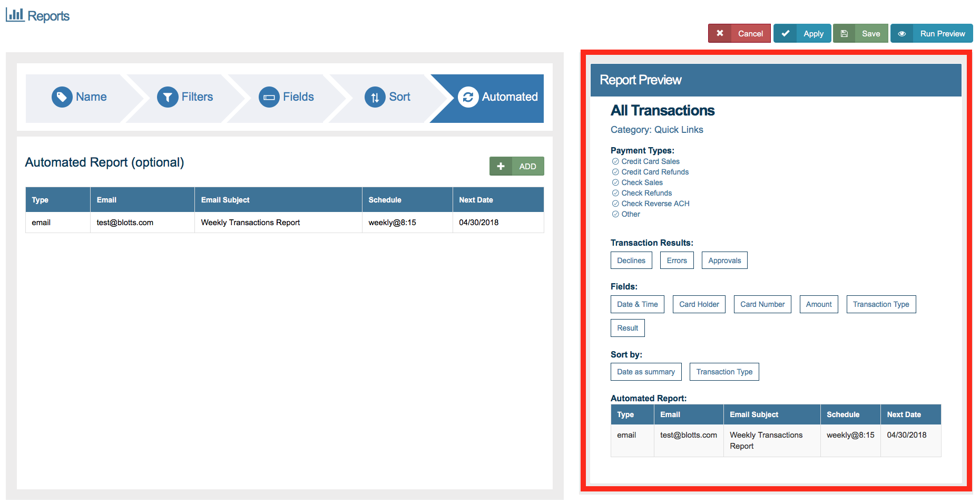Switch to the Filters step
Image resolution: width=980 pixels, height=502 pixels.
pyautogui.click(x=198, y=97)
